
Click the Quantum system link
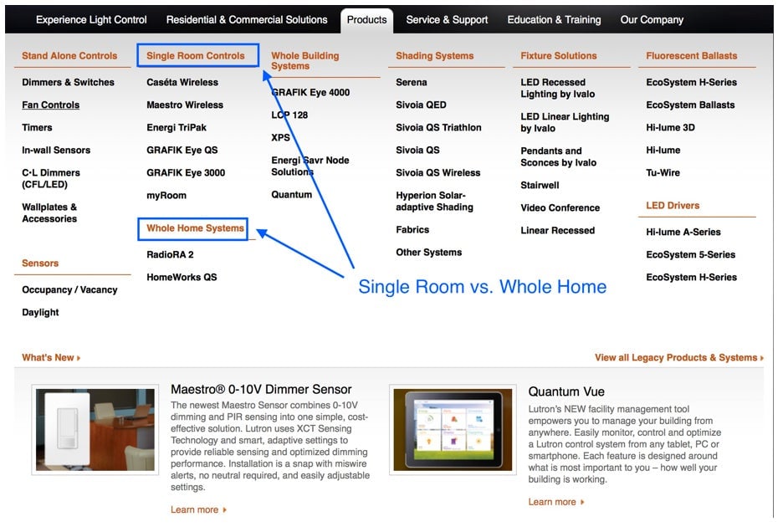tap(292, 194)
